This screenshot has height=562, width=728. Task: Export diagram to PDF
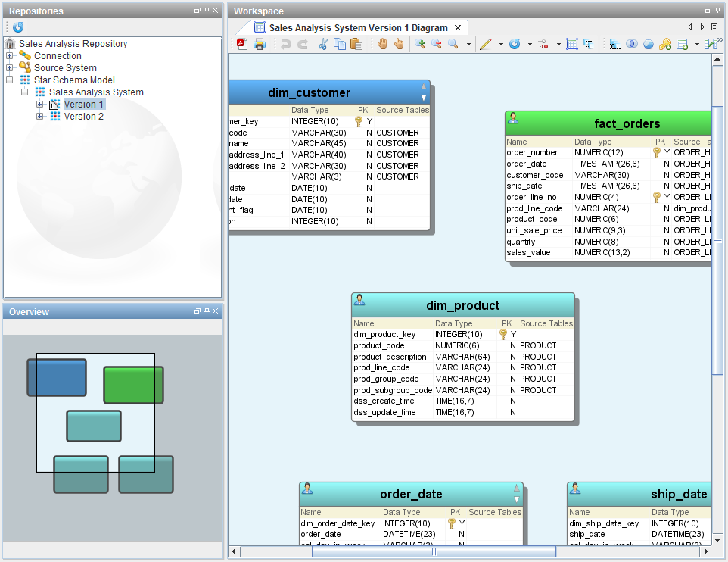(242, 44)
